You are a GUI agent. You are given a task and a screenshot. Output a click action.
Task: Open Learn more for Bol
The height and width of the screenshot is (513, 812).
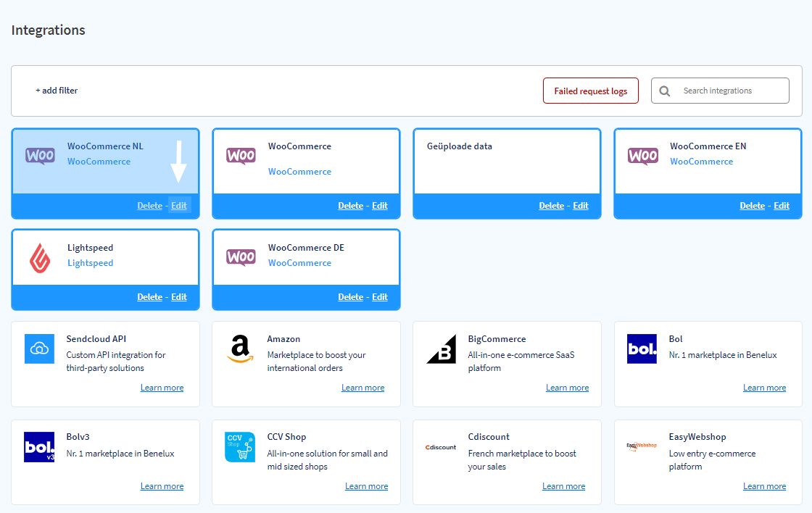(764, 388)
